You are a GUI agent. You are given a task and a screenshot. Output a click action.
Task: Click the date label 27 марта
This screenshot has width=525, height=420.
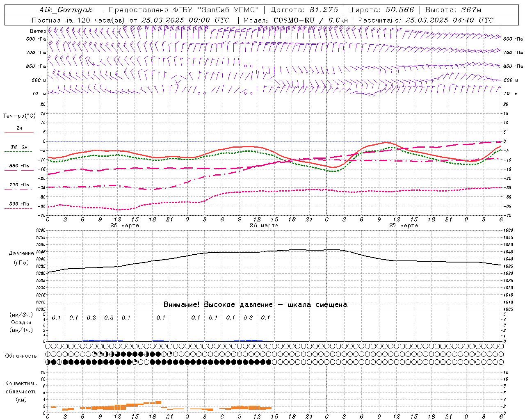pos(404,225)
